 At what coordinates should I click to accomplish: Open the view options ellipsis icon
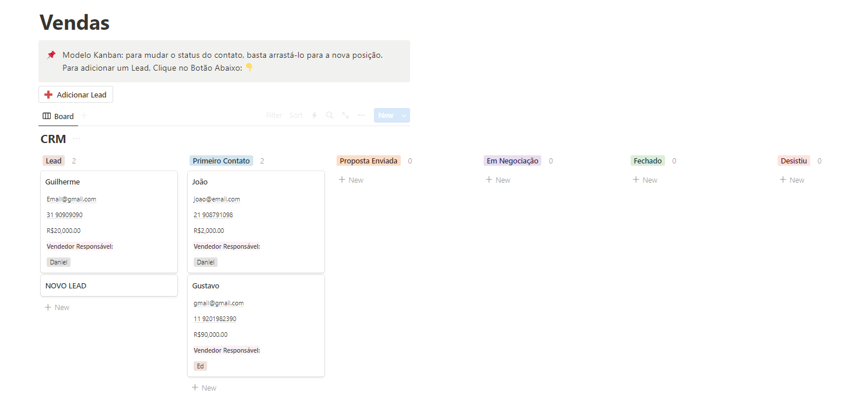click(362, 116)
